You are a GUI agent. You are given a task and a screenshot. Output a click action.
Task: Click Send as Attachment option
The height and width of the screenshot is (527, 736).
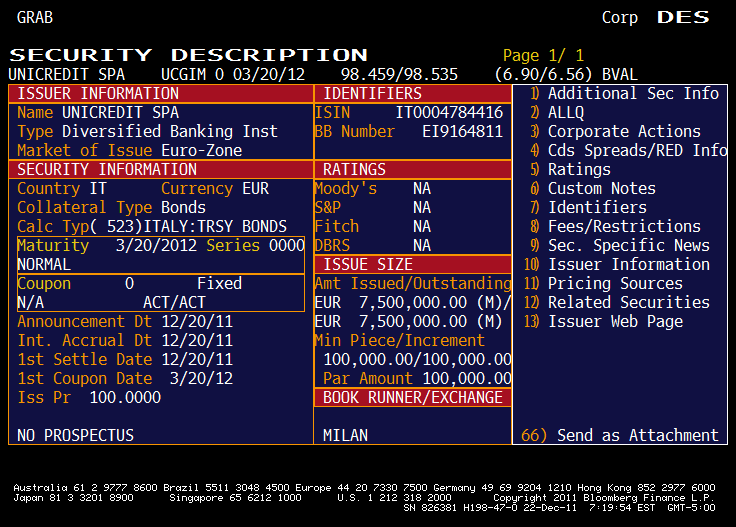[620, 435]
